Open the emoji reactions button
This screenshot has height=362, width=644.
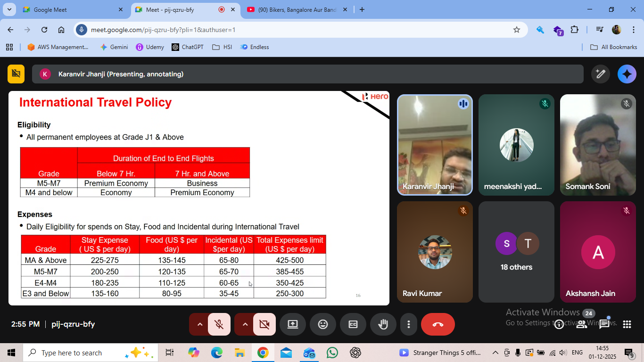pos(323,324)
